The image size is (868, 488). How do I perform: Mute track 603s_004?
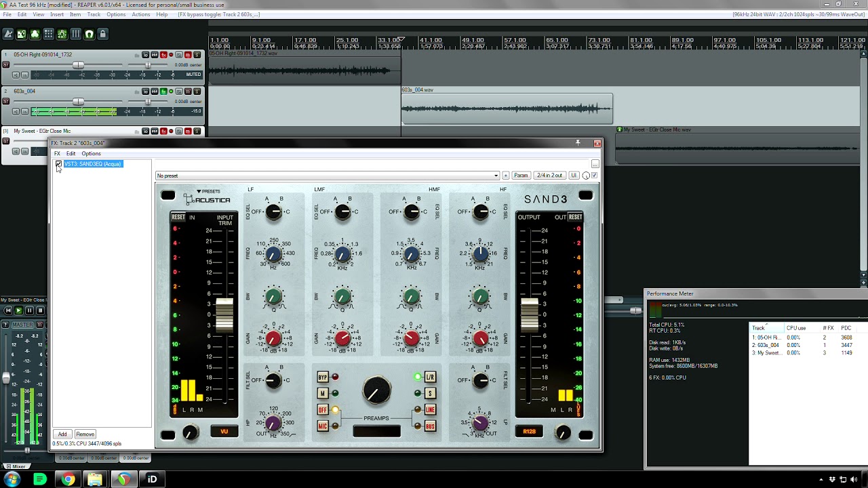point(189,91)
